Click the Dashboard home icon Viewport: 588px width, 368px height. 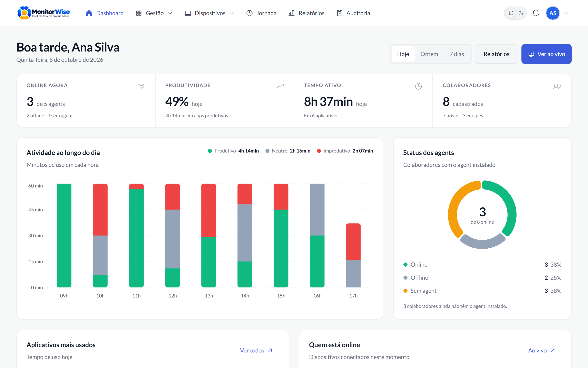click(x=89, y=13)
